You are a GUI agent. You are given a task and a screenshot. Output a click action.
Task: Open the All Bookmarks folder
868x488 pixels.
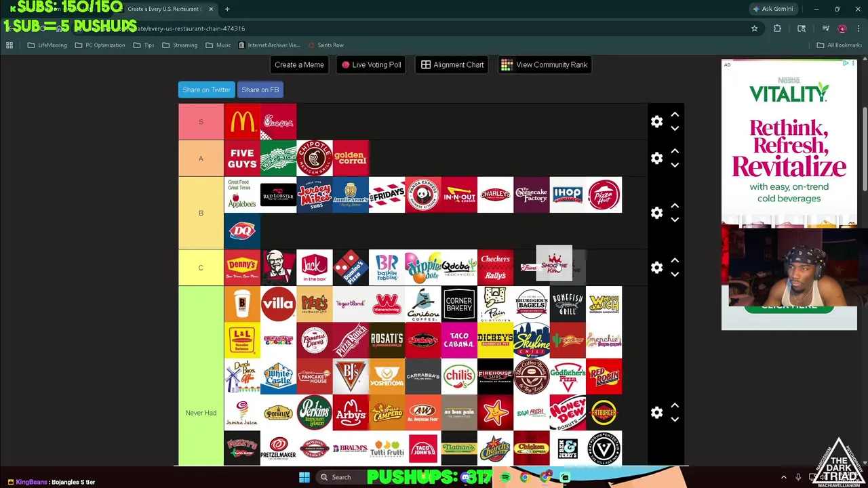point(839,45)
